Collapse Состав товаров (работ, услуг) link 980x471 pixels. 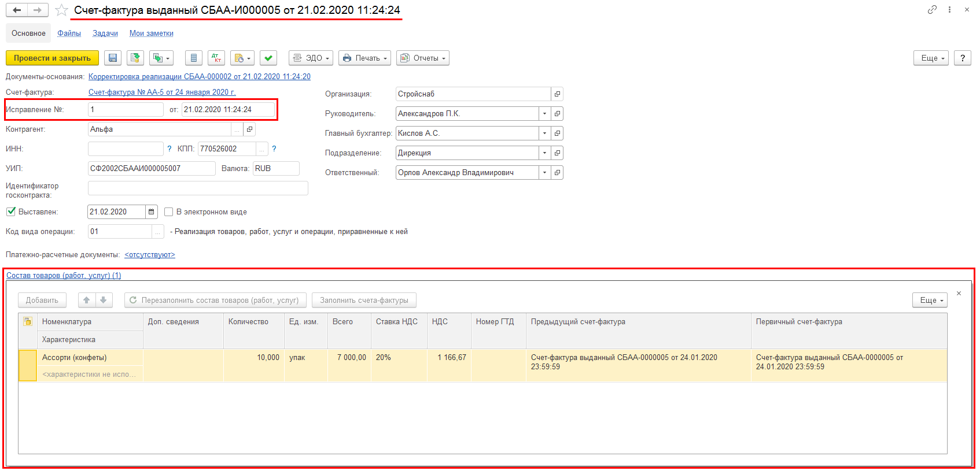[64, 275]
